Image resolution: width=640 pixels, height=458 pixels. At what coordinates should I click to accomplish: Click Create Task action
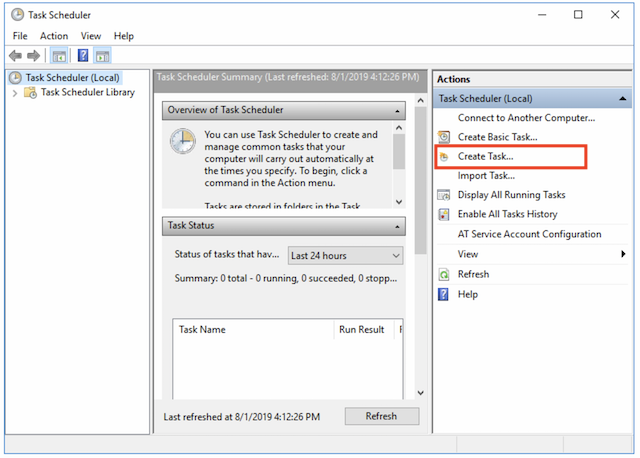[x=485, y=156]
